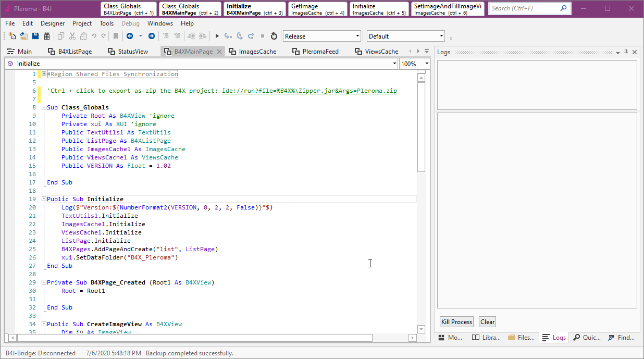Save the project with the floppy disk icon
Viewport: 644px width, 359px height.
(x=35, y=36)
